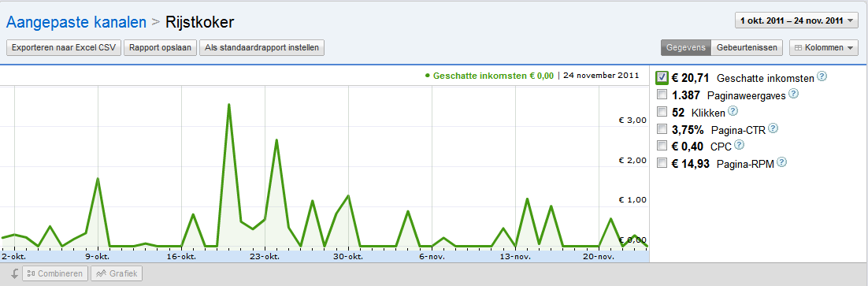This screenshot has width=868, height=286.
Task: Click the € 14,93 RPM value
Action: click(690, 163)
